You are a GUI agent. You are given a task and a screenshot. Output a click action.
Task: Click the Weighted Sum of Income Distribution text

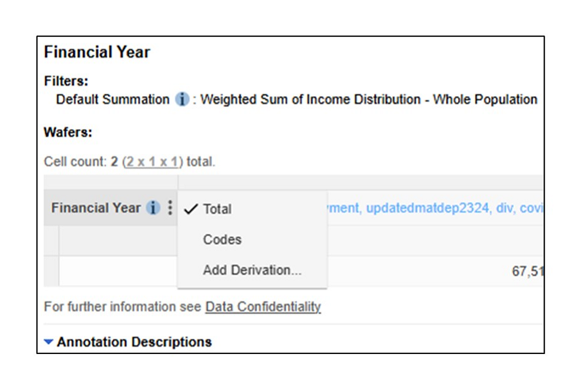tap(369, 99)
